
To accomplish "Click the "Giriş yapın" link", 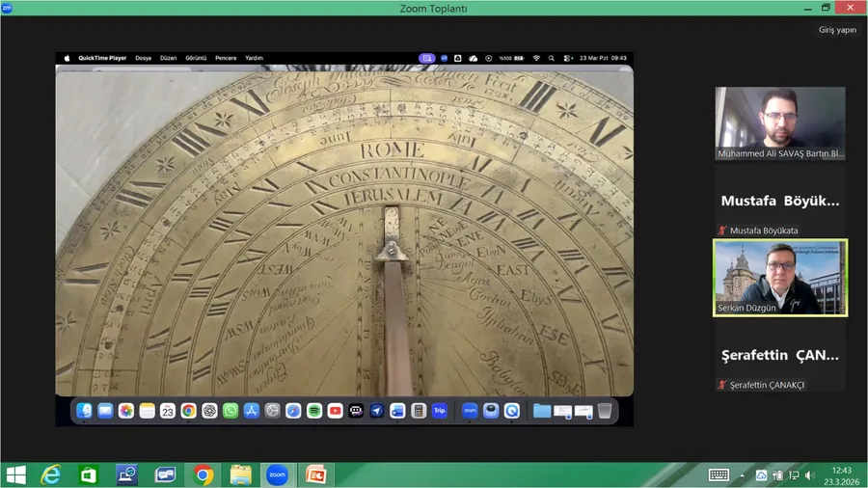I will [837, 30].
